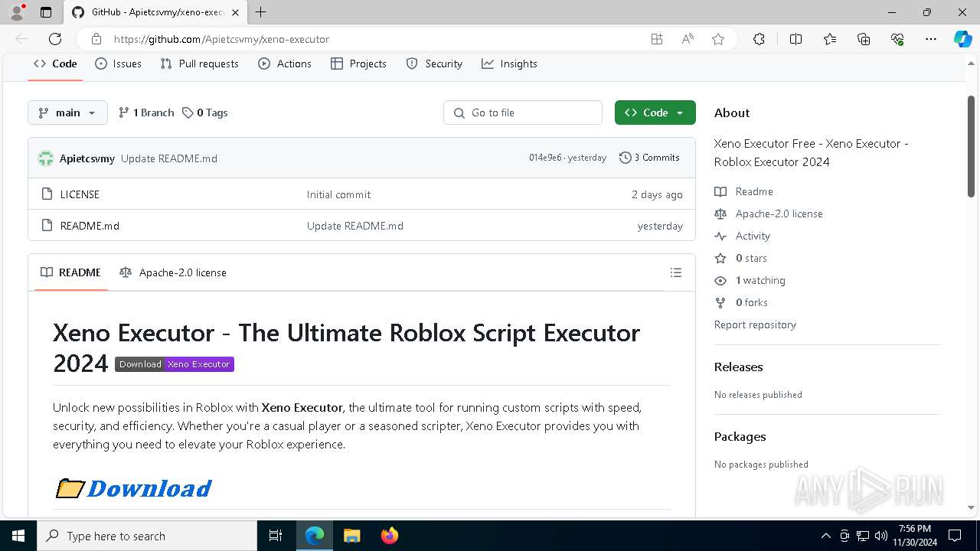Open the Favorites list icon

tap(830, 39)
